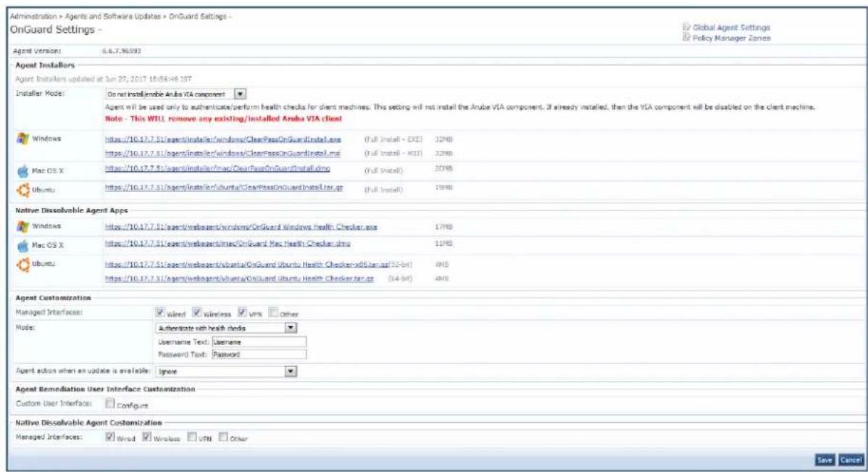This screenshot has width=868, height=472.
Task: Click the icon beside Global Agent Settings
Action: [686, 27]
